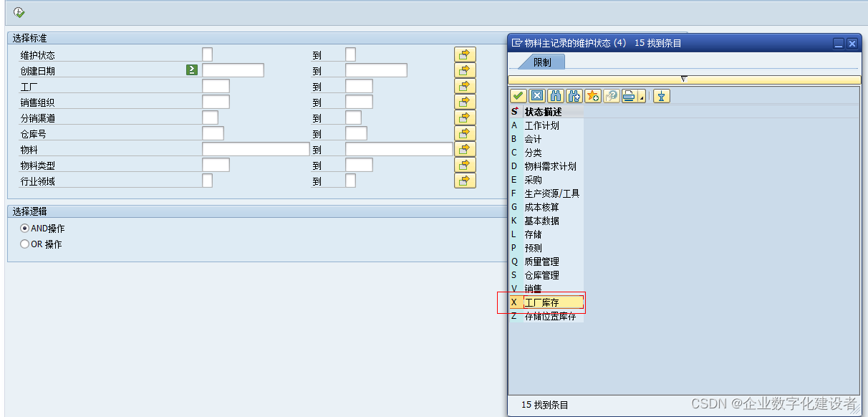Open the print options dropdown arrow

click(x=642, y=97)
